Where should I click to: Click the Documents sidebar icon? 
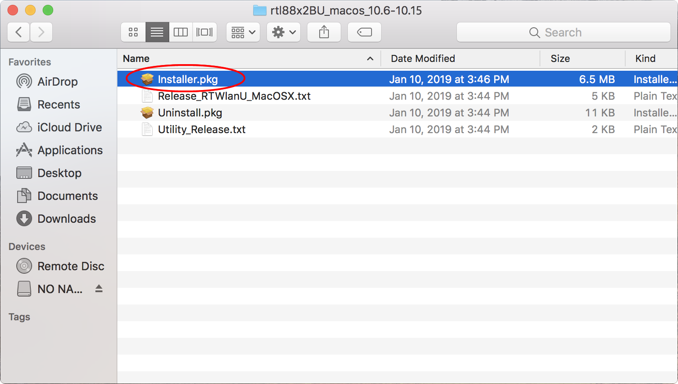(x=24, y=196)
